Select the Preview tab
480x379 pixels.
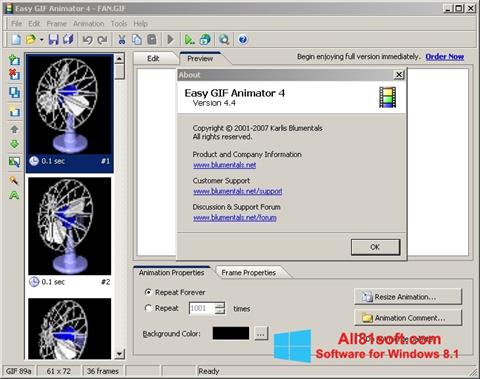pos(200,59)
